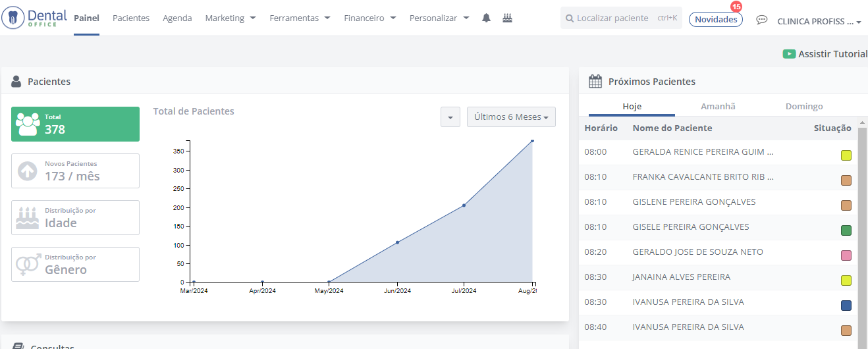Click the green status swatch for Gisele Pereira Gonçalves
868x349 pixels.
pos(846,230)
